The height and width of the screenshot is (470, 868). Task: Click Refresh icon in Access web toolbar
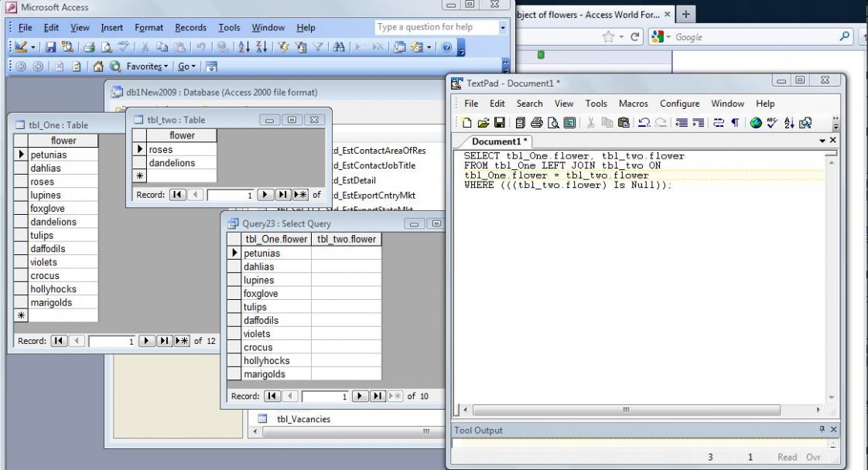pos(77,66)
